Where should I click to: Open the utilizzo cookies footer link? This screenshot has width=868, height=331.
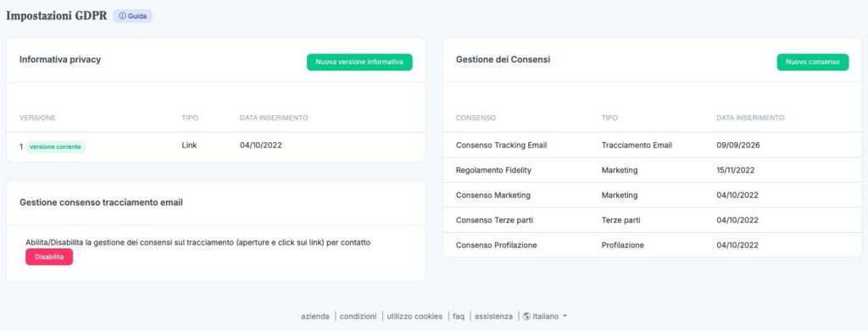415,317
